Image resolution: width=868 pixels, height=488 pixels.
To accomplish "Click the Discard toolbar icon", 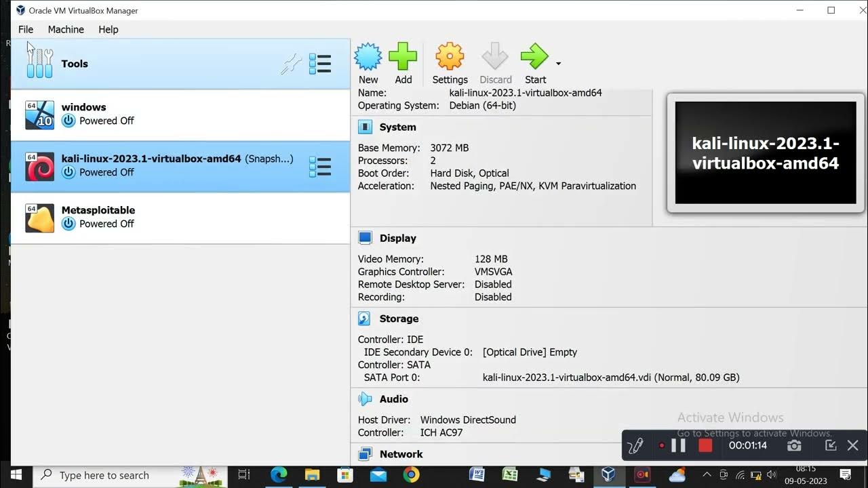I will point(495,63).
